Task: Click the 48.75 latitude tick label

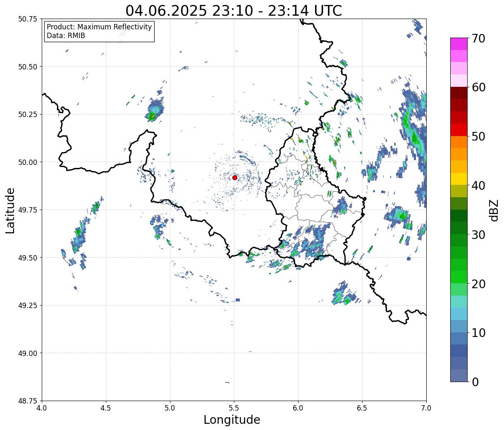Action: 28,401
